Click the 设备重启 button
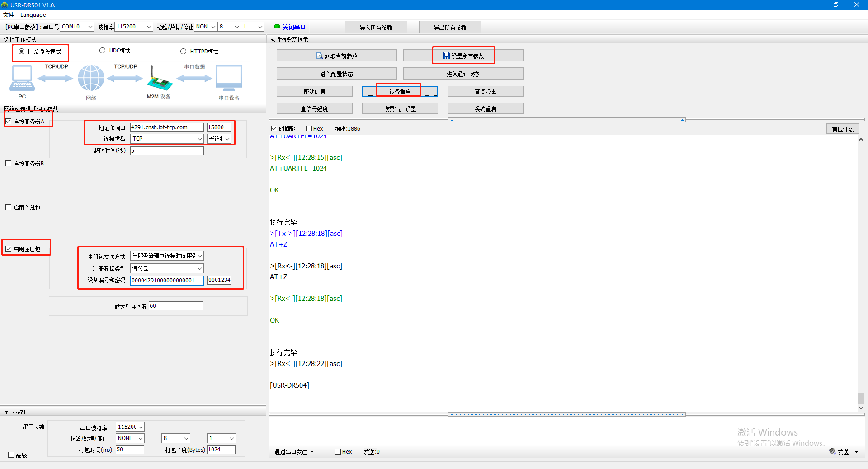 click(x=400, y=91)
